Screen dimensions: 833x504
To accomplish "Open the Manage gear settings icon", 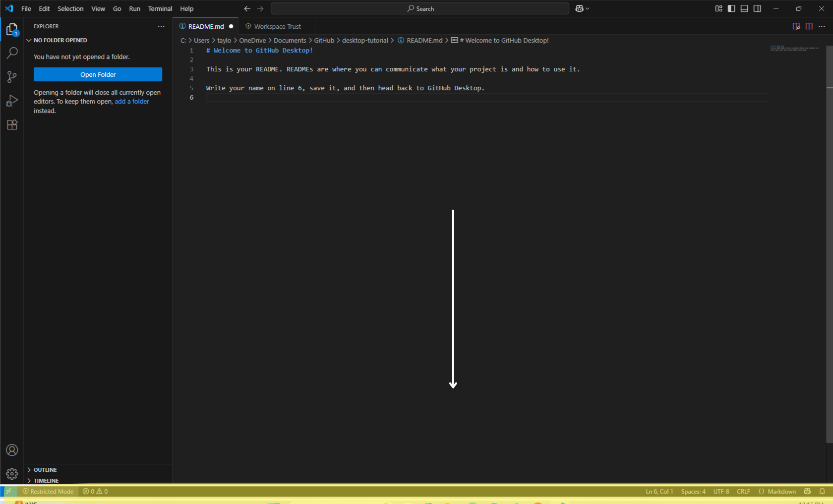I will coord(12,474).
